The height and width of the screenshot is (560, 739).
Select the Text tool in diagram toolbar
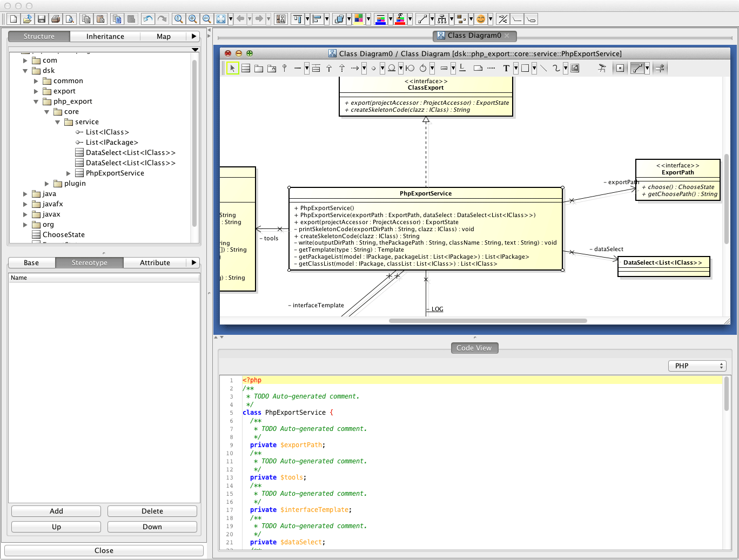tap(506, 68)
